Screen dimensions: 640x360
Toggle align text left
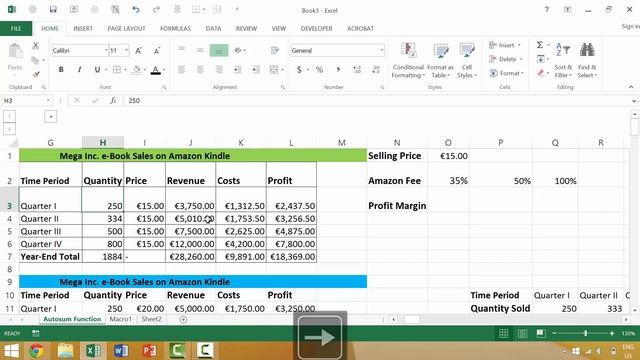click(x=181, y=70)
